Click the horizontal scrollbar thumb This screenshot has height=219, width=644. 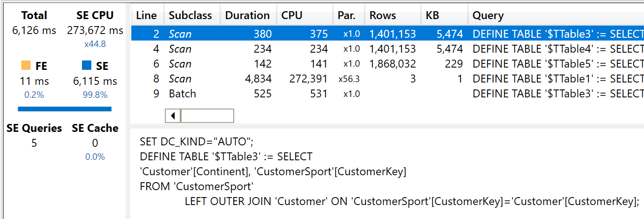(207, 116)
